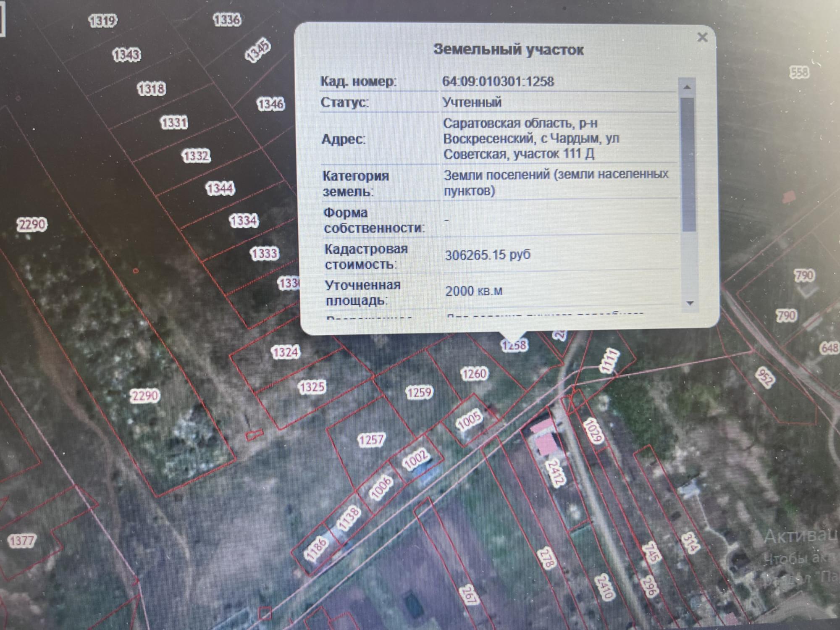Click land category value Земли поселений
This screenshot has width=840, height=630.
[x=498, y=174]
